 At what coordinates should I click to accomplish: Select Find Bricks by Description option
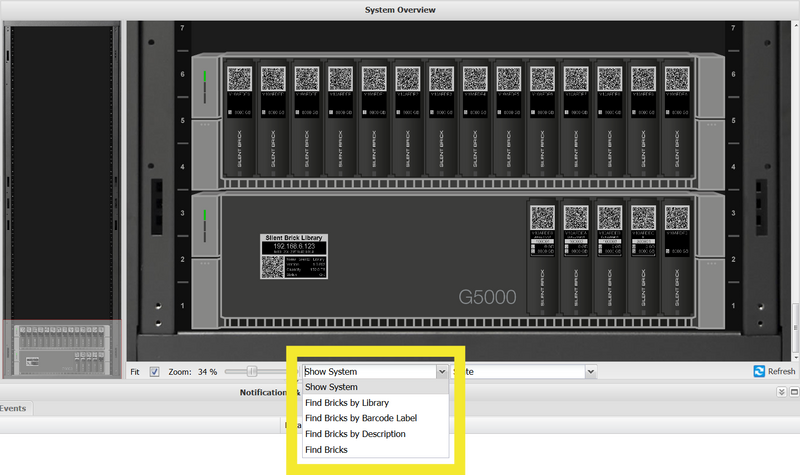tap(355, 434)
